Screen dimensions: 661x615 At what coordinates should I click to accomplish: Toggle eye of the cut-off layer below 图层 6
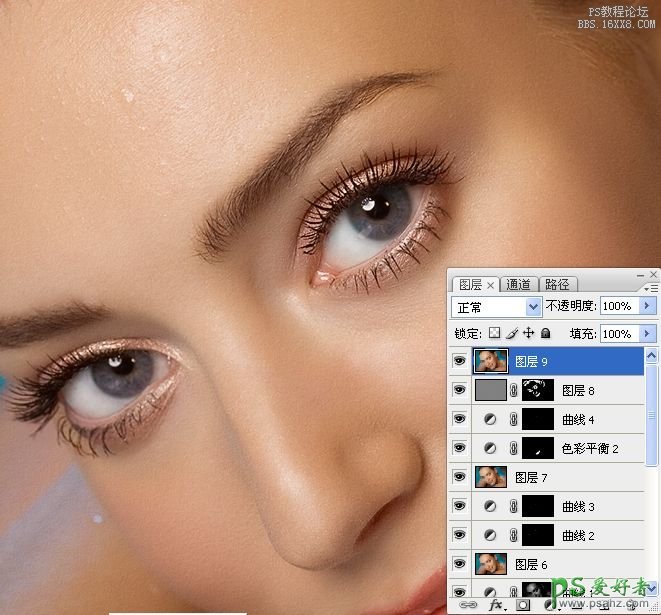(x=459, y=591)
